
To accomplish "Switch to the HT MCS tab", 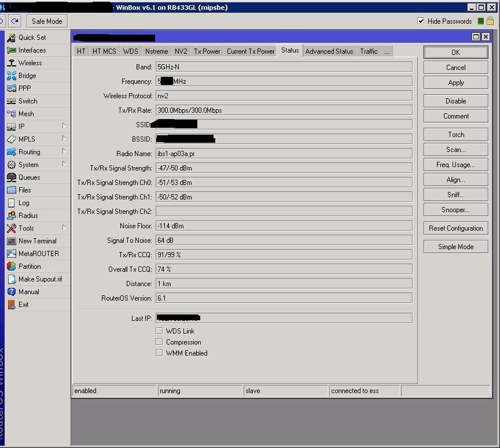I will click(104, 51).
